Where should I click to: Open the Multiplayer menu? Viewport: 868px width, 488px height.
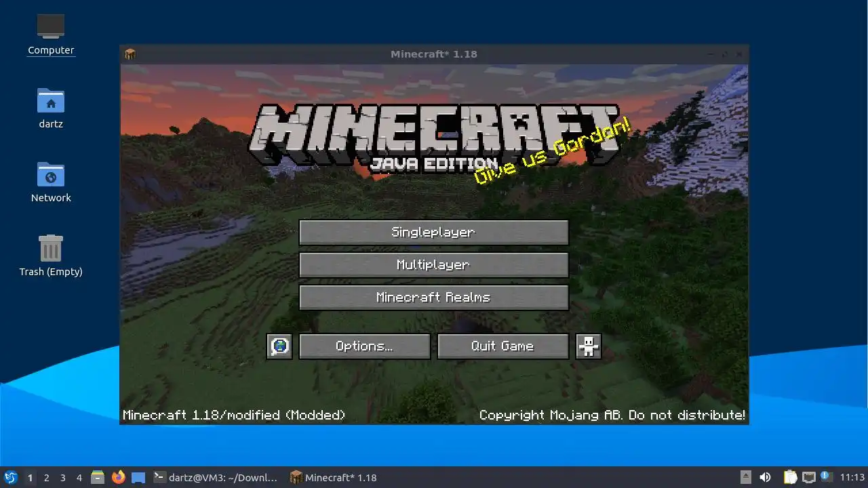433,265
